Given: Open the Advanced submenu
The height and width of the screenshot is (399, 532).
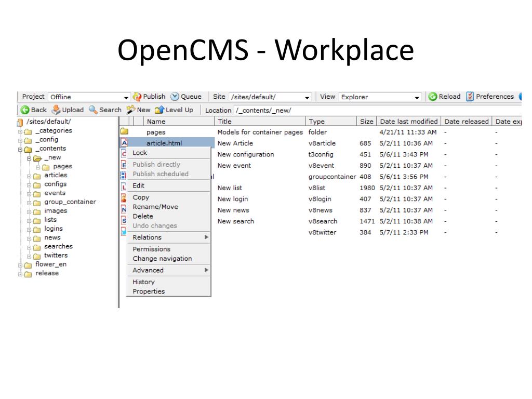Looking at the screenshot, I should click(169, 270).
